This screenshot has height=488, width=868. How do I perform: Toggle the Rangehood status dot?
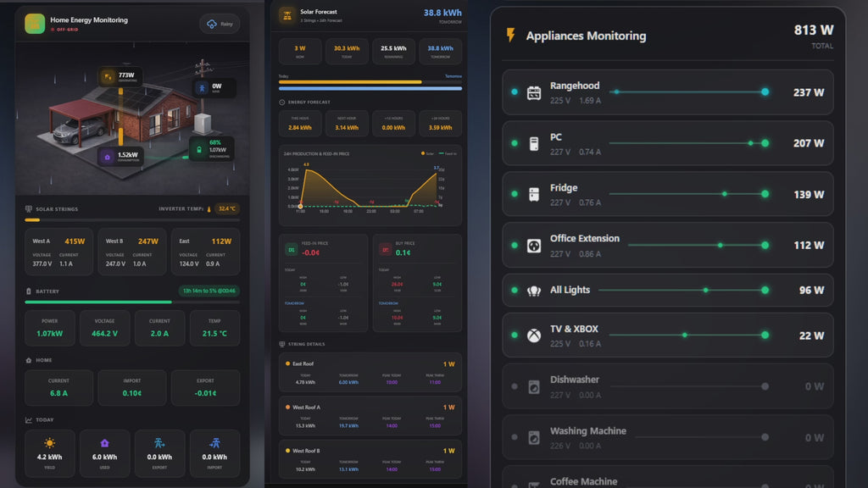(x=515, y=92)
